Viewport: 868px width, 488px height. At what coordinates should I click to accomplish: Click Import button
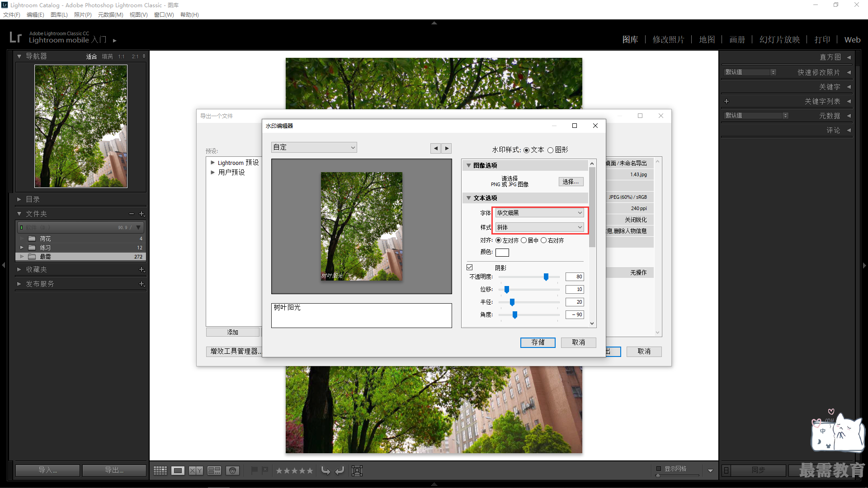[x=47, y=470]
